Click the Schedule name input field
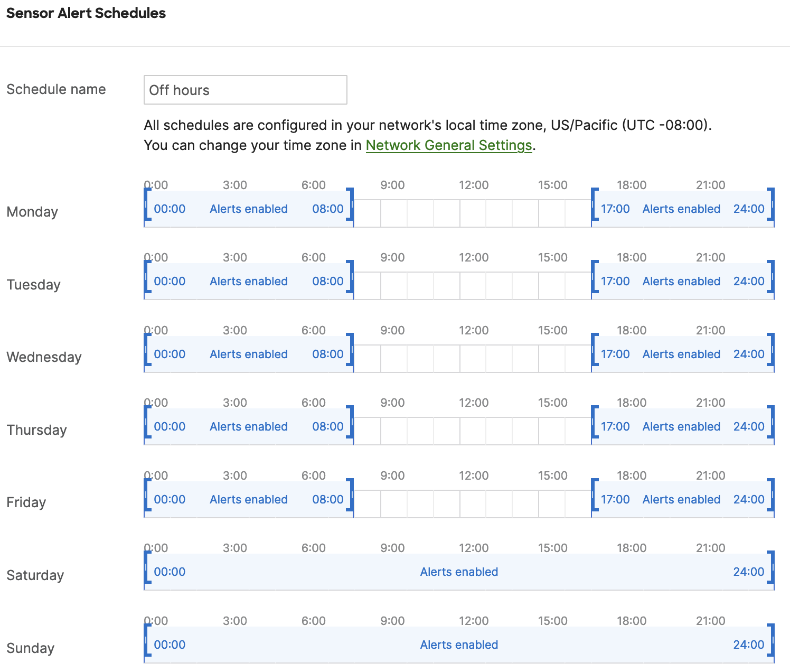Screen dimensions: 790x672 [x=244, y=90]
